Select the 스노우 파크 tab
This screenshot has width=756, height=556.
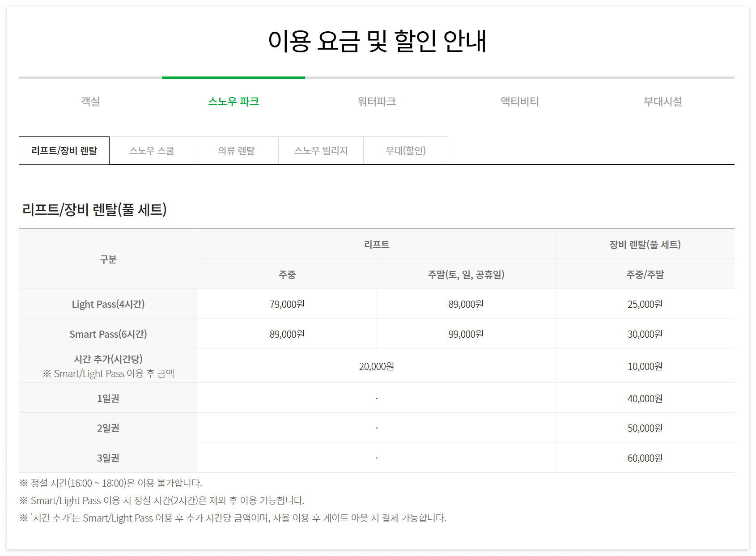(234, 101)
